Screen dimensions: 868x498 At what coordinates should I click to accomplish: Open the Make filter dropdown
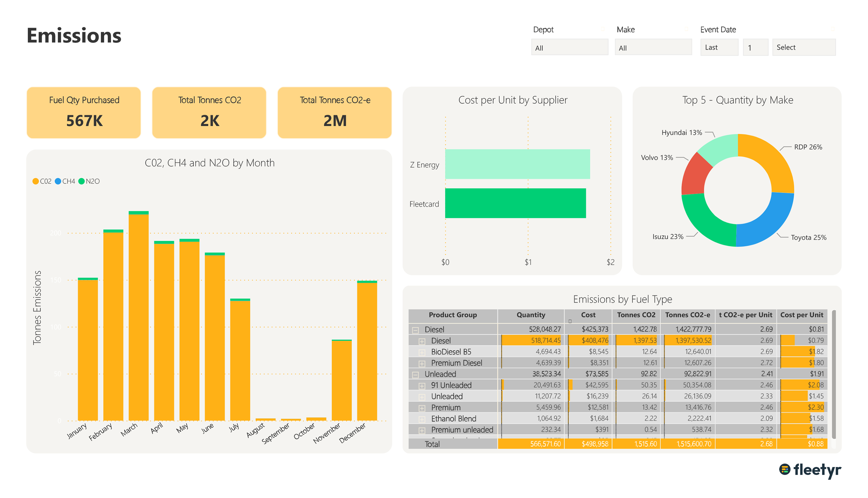tap(653, 47)
